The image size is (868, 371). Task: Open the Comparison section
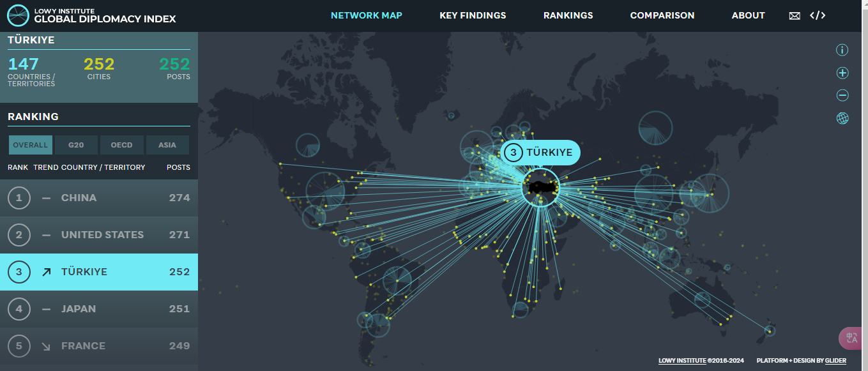point(662,15)
